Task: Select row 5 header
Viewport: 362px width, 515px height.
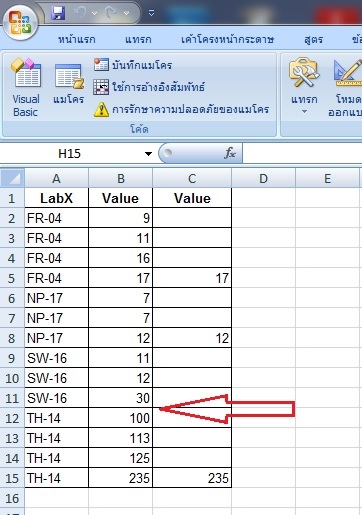Action: click(12, 278)
